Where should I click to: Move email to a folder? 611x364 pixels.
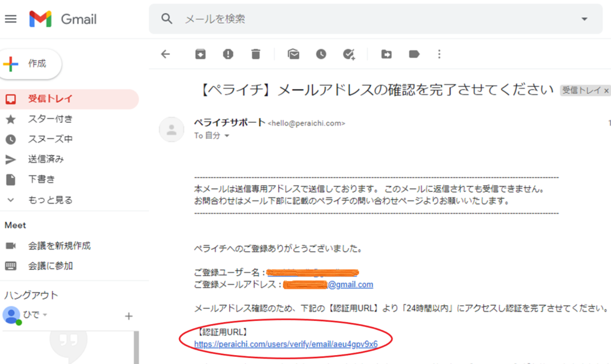(x=387, y=54)
